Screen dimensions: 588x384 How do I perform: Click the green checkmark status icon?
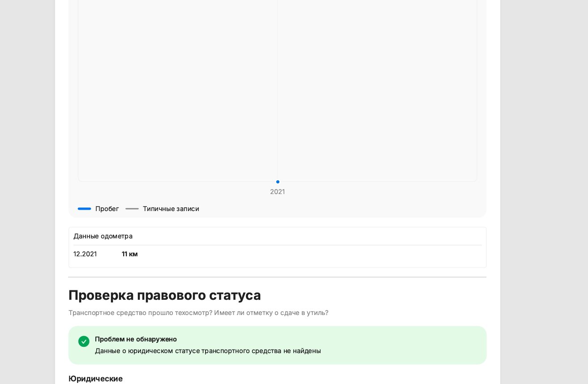point(84,341)
